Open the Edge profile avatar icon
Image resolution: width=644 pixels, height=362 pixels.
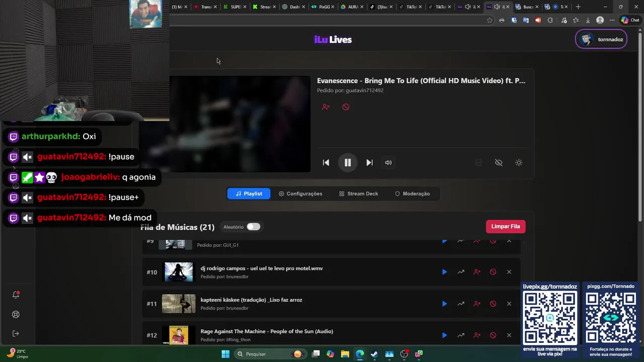[x=600, y=20]
